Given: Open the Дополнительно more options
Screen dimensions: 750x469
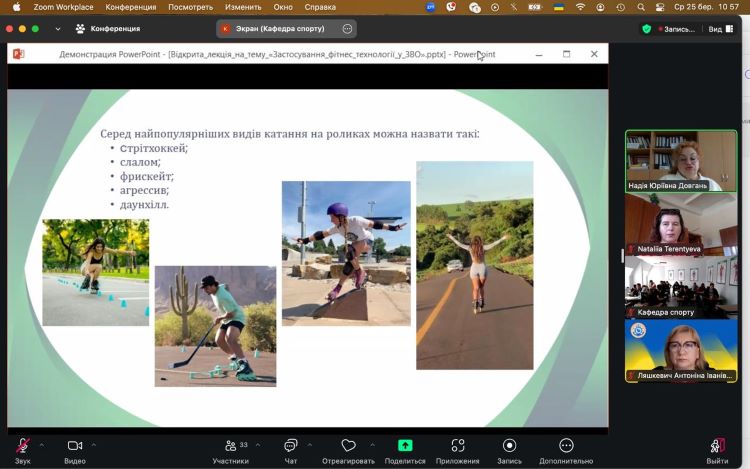Looking at the screenshot, I should (566, 446).
